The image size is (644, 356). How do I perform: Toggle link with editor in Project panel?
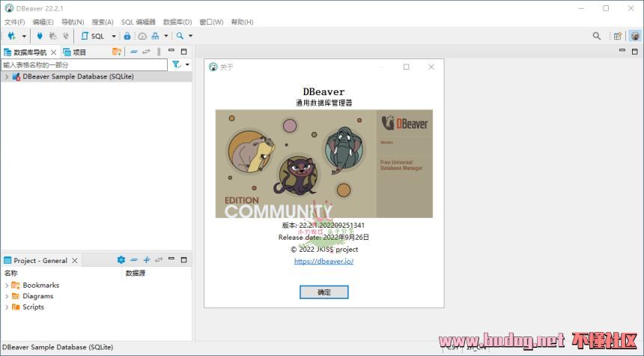coord(159,260)
